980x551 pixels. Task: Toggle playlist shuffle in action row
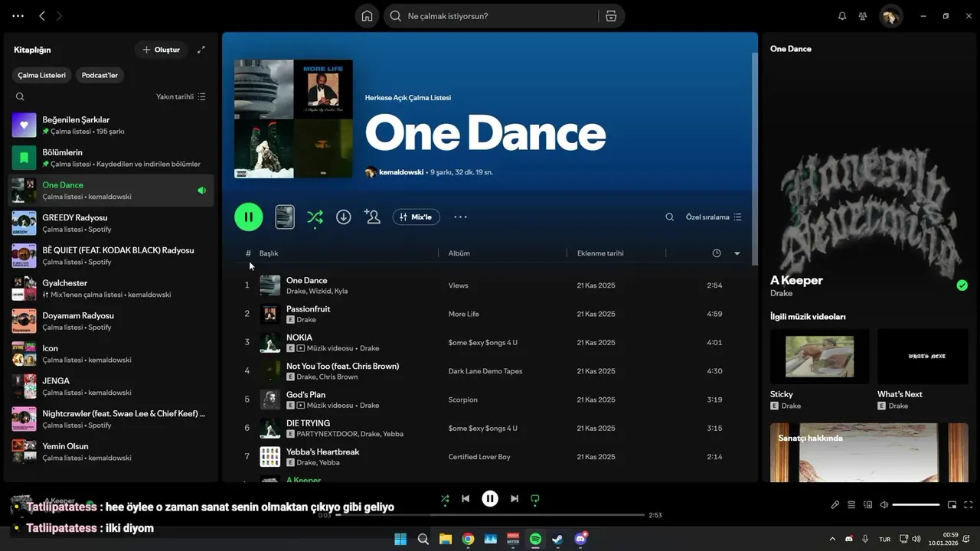coord(315,217)
